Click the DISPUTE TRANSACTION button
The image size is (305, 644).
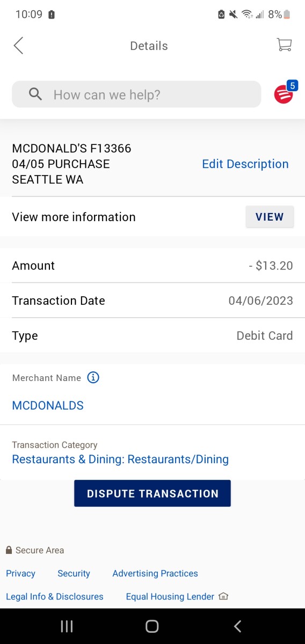(152, 493)
